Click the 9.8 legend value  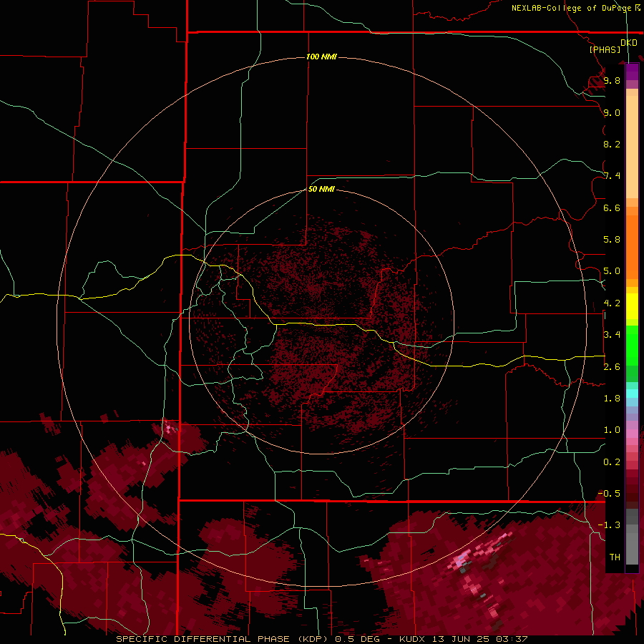(x=612, y=80)
